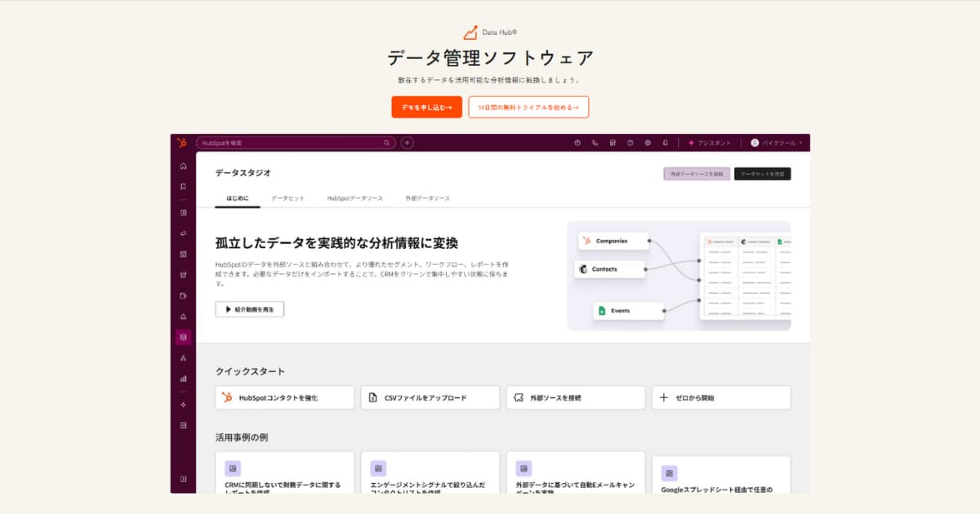Open the bookmarks icon in sidebar
Viewport: 980px width, 514px height.
coord(183,186)
